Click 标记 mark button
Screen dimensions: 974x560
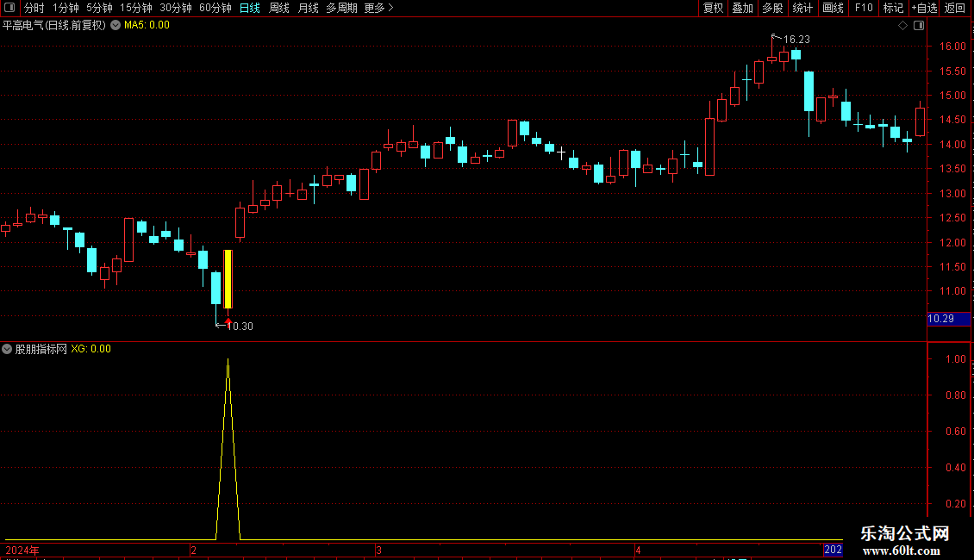893,8
